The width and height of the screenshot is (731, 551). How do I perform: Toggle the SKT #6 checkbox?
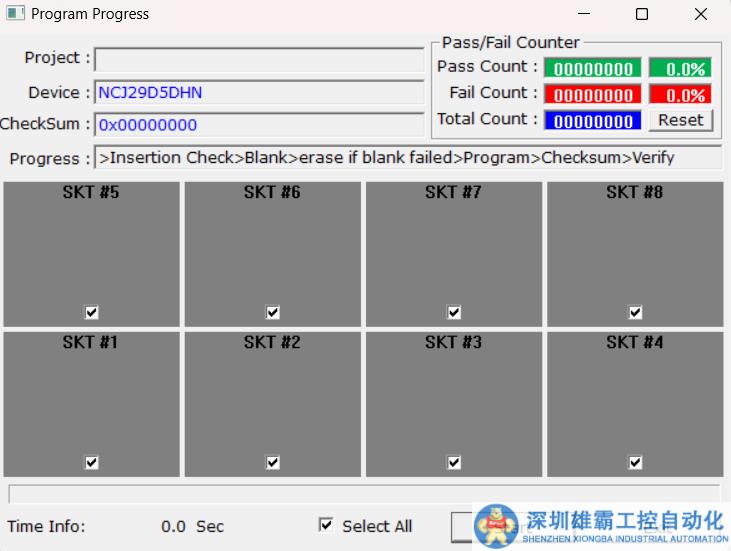[273, 313]
